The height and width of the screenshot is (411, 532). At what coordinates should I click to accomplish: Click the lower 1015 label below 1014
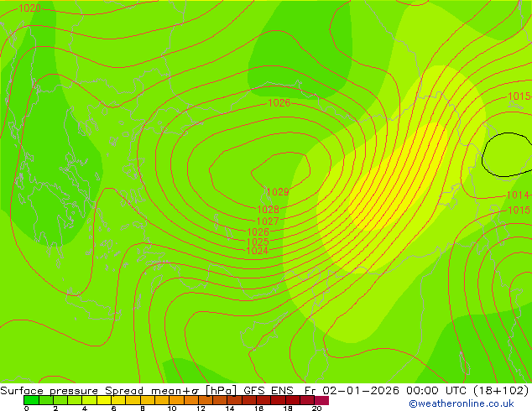click(x=519, y=211)
